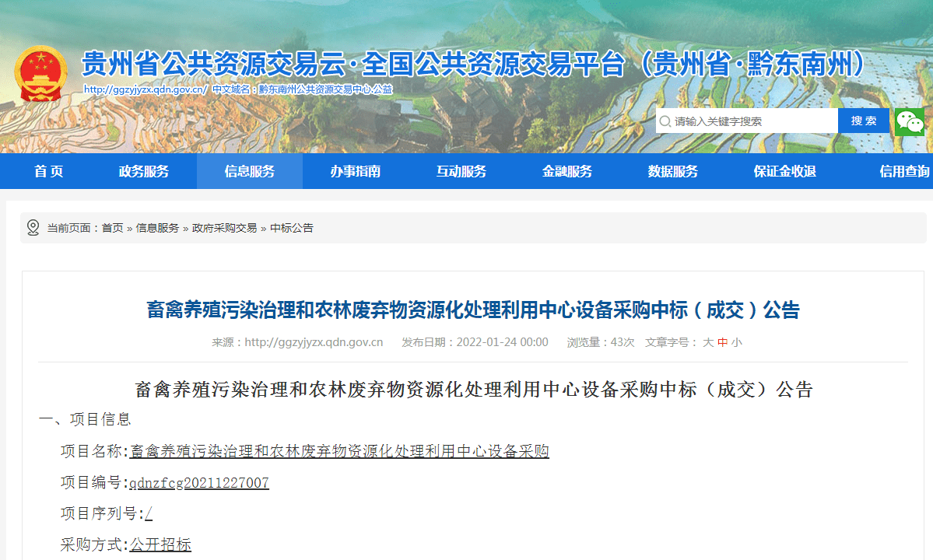Click the location pin icon in the breadcrumb
This screenshot has width=933, height=560.
pos(32,227)
